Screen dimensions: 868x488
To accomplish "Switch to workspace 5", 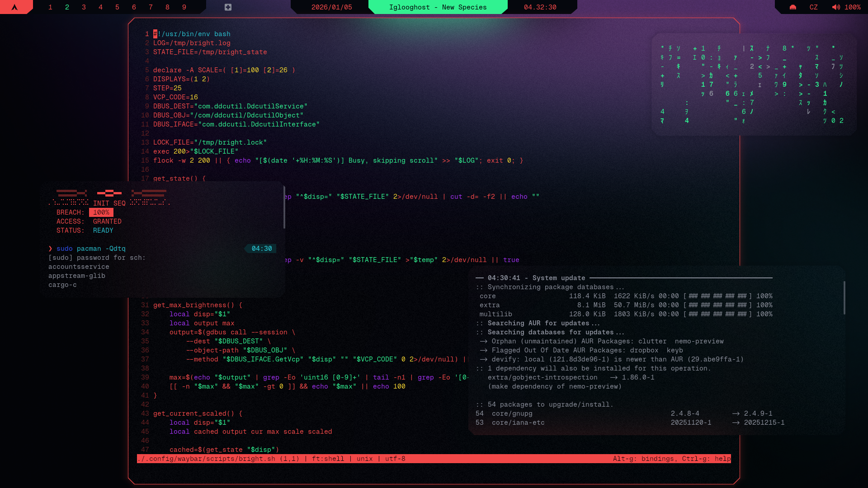I will (x=117, y=7).
